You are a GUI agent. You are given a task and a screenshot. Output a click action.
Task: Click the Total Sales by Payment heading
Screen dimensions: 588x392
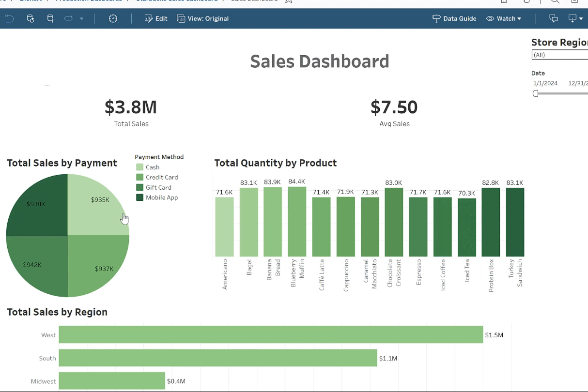pyautogui.click(x=62, y=163)
